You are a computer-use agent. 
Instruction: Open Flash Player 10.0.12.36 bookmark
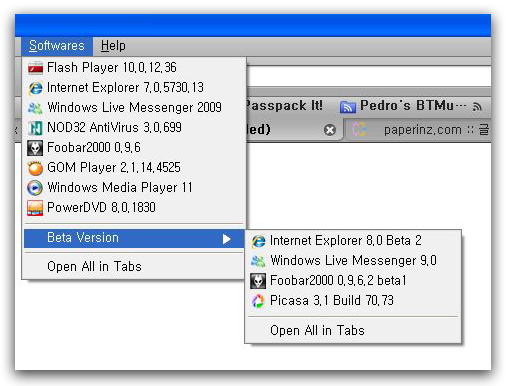[134, 68]
